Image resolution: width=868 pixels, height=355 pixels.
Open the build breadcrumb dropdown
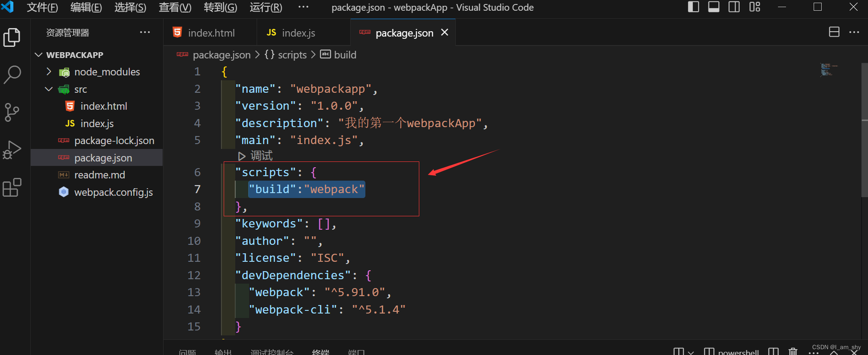(345, 55)
